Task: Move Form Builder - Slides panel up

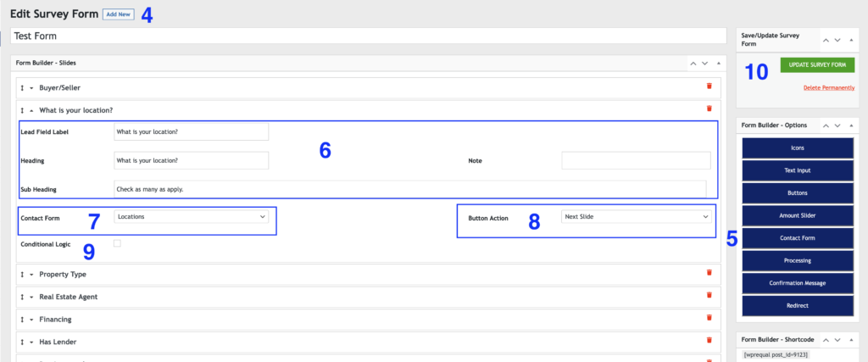Action: pos(693,63)
